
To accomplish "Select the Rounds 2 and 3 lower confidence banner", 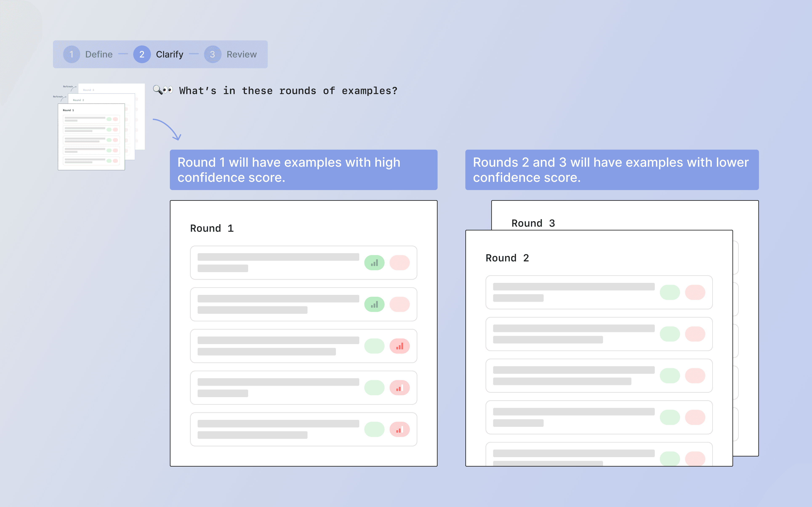I will click(612, 170).
